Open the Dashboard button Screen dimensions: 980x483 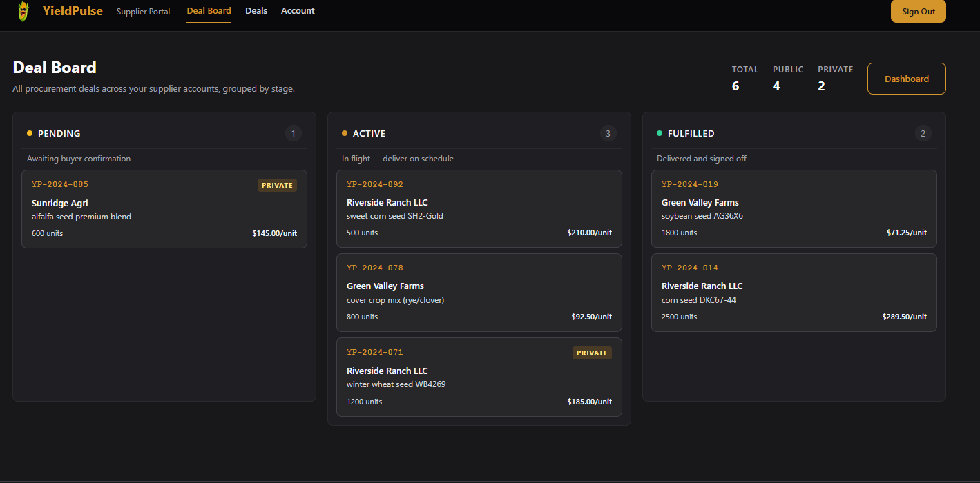click(x=906, y=79)
